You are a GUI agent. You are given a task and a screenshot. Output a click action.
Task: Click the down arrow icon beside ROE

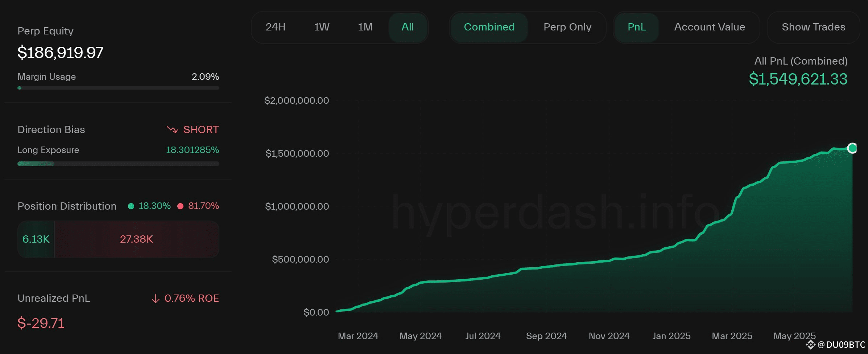click(155, 299)
